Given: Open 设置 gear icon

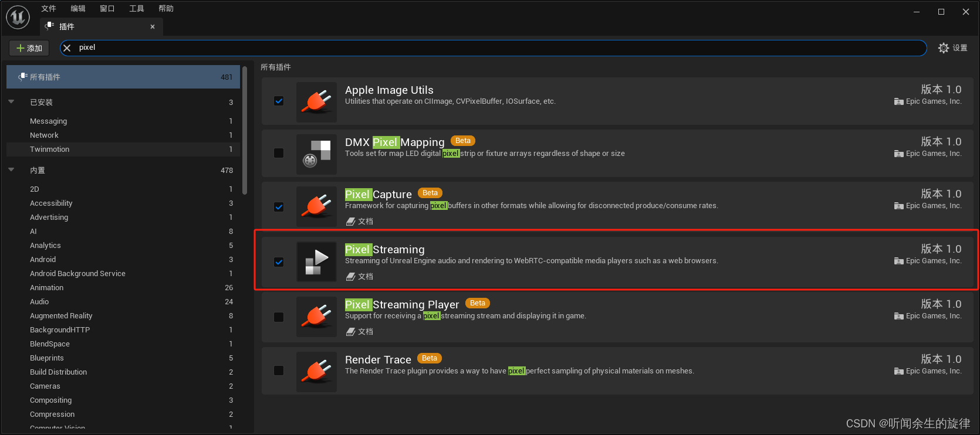Looking at the screenshot, I should (944, 48).
